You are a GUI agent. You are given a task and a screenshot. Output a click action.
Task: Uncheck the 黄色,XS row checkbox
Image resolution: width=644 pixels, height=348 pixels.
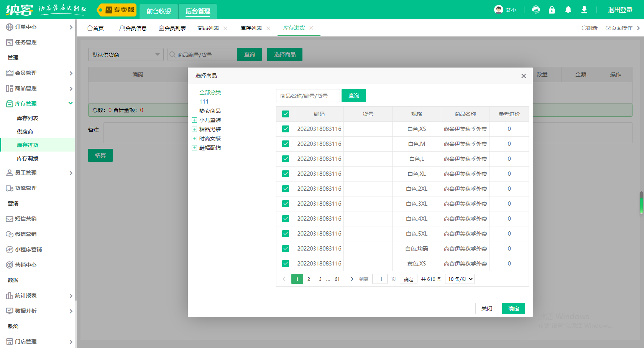tap(286, 264)
